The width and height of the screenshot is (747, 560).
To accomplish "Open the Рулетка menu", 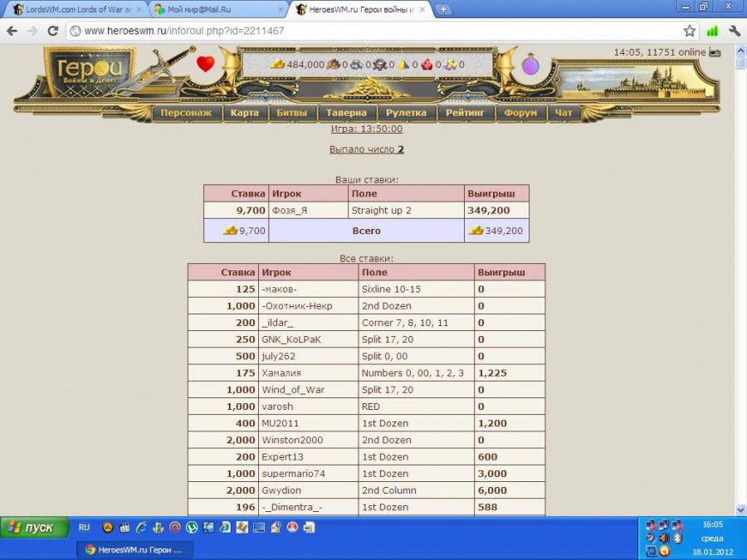I will pos(406,113).
